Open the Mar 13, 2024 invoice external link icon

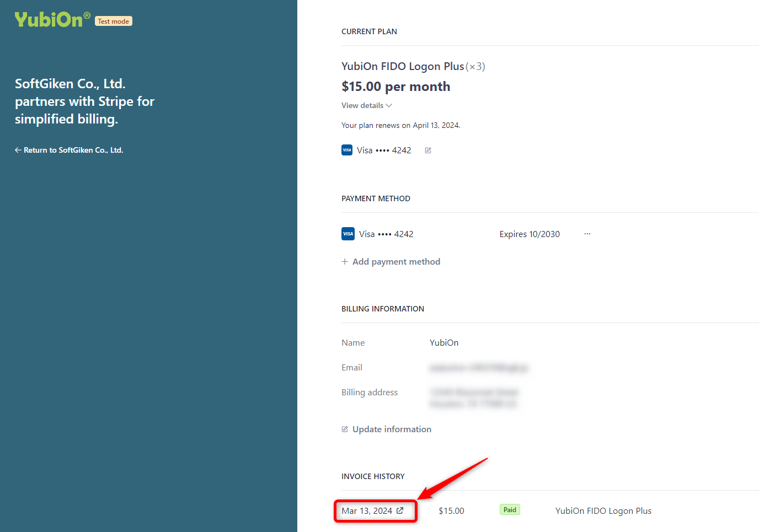coord(400,510)
